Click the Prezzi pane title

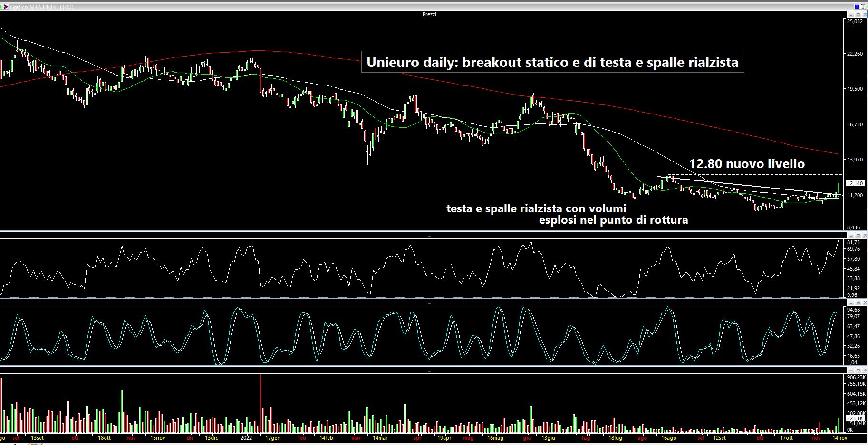(x=429, y=14)
